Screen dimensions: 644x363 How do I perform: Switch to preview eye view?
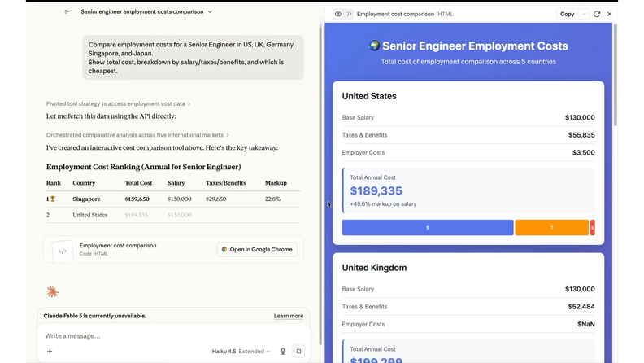pyautogui.click(x=338, y=14)
